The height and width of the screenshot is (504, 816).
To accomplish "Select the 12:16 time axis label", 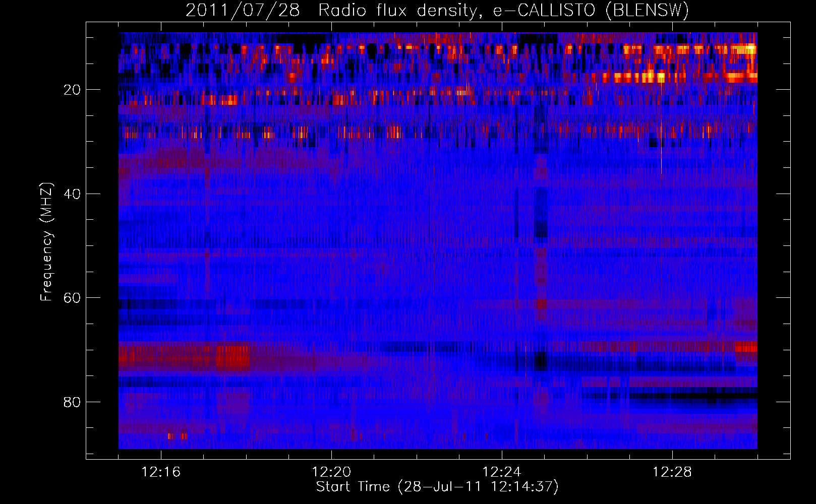I will click(x=161, y=472).
